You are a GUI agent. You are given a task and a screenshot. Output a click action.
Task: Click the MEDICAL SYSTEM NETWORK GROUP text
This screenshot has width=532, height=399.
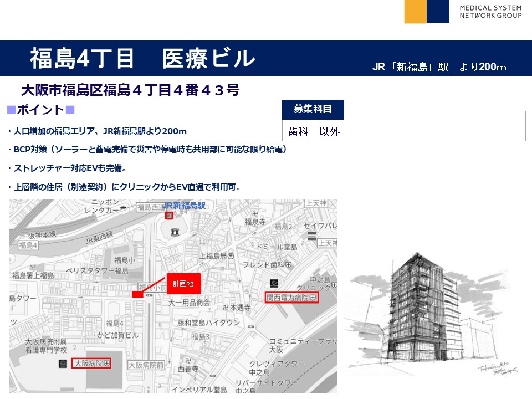point(490,12)
